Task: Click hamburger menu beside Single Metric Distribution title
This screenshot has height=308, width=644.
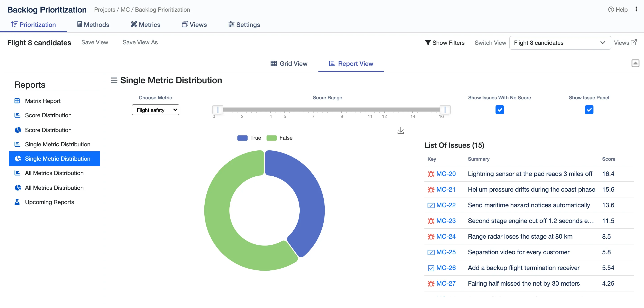Action: tap(114, 80)
